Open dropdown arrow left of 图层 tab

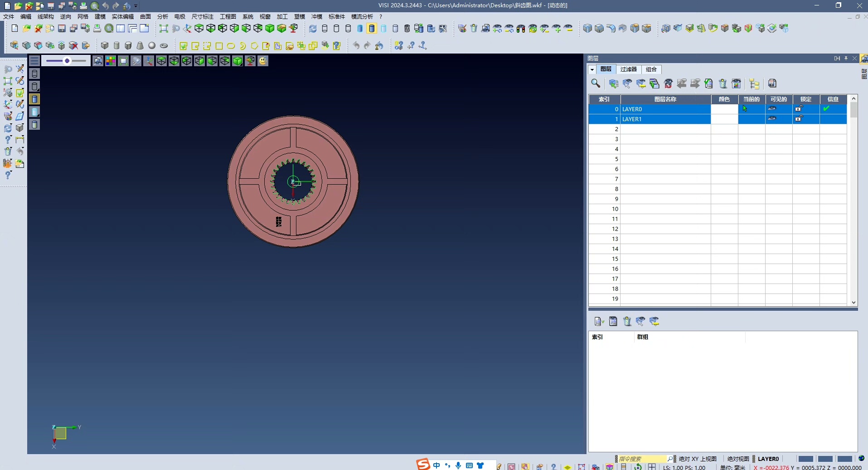coord(592,69)
